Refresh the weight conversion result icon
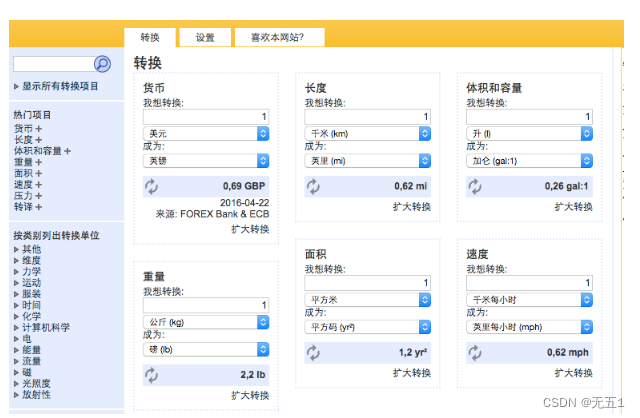 pos(151,375)
